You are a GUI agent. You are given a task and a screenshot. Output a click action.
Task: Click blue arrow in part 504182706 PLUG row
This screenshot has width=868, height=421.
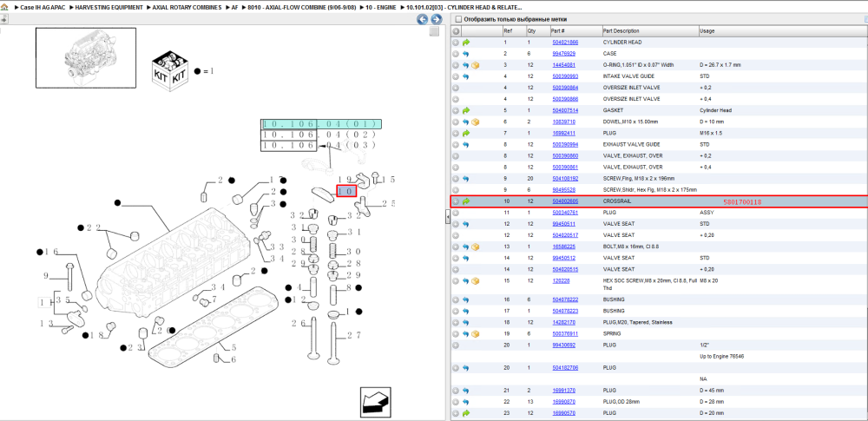click(465, 368)
